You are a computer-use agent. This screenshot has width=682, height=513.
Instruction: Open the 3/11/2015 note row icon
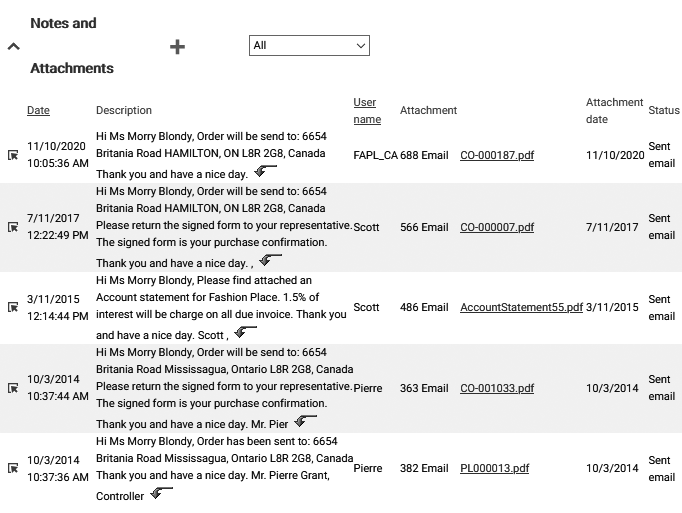[13, 307]
